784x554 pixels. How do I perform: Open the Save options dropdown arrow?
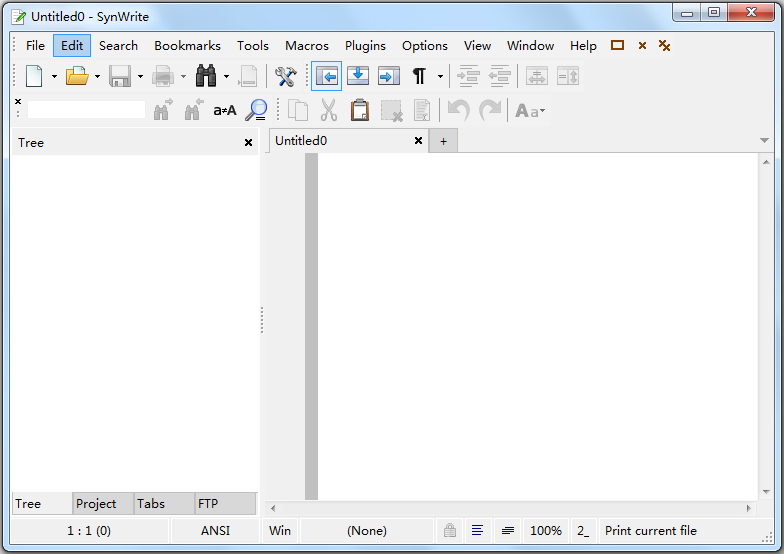pyautogui.click(x=140, y=76)
